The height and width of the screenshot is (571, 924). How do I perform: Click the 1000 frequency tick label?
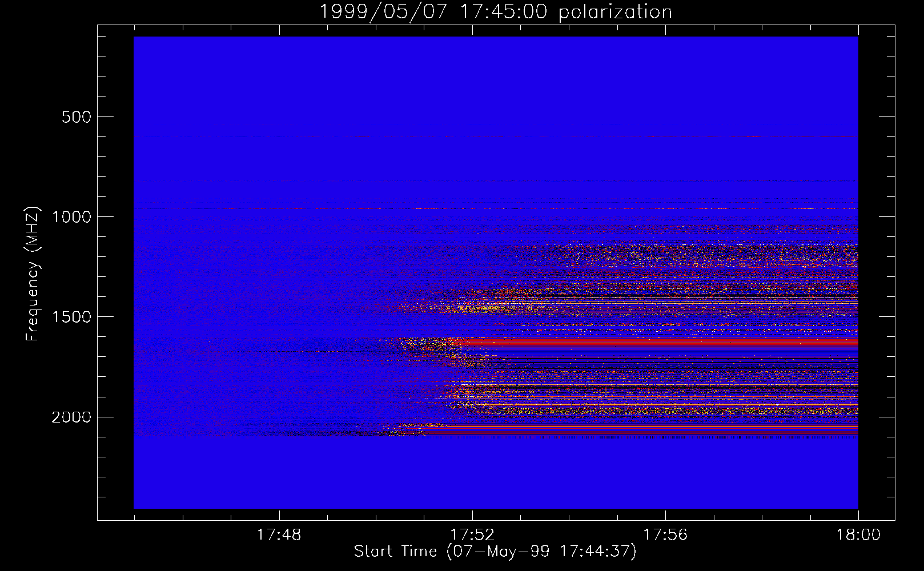tap(71, 217)
